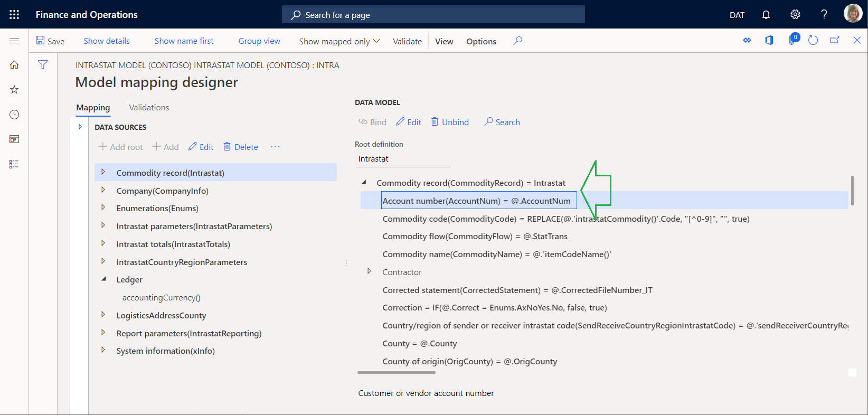Collapse Commodity record(CommodityRecord) model node
Image resolution: width=868 pixels, height=415 pixels.
point(364,182)
